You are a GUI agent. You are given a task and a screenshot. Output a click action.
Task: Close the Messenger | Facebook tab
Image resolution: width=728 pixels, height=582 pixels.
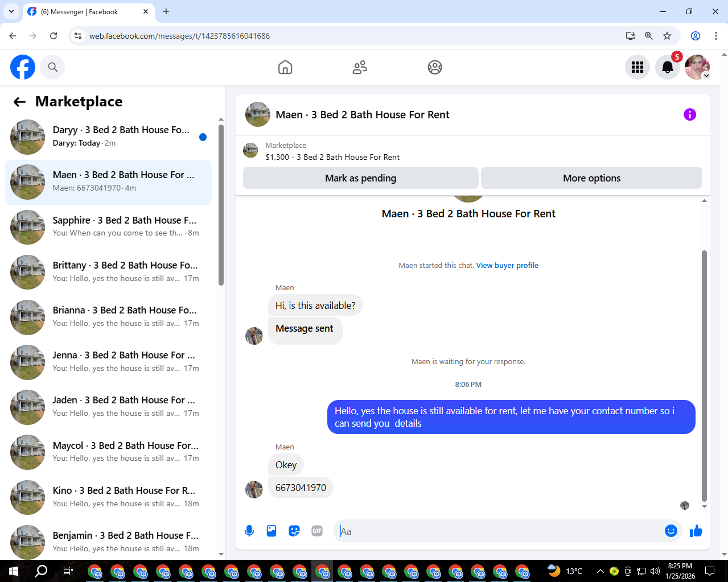click(146, 11)
